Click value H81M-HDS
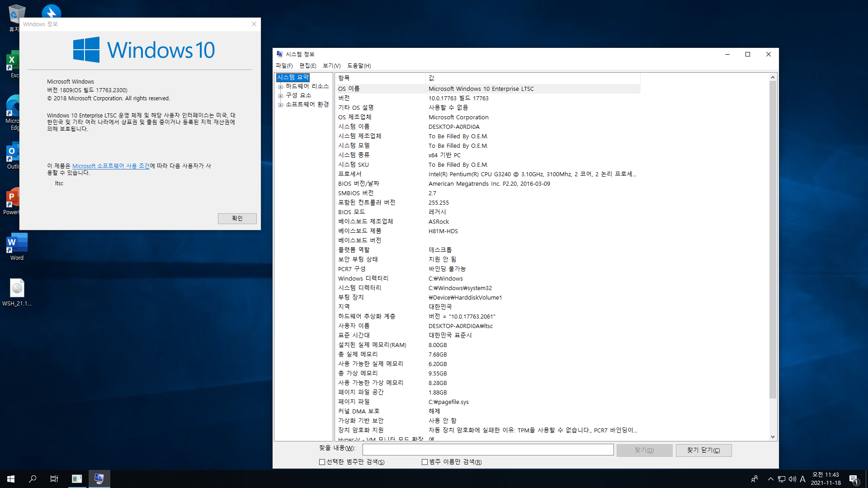Image resolution: width=868 pixels, height=488 pixels. pos(443,231)
